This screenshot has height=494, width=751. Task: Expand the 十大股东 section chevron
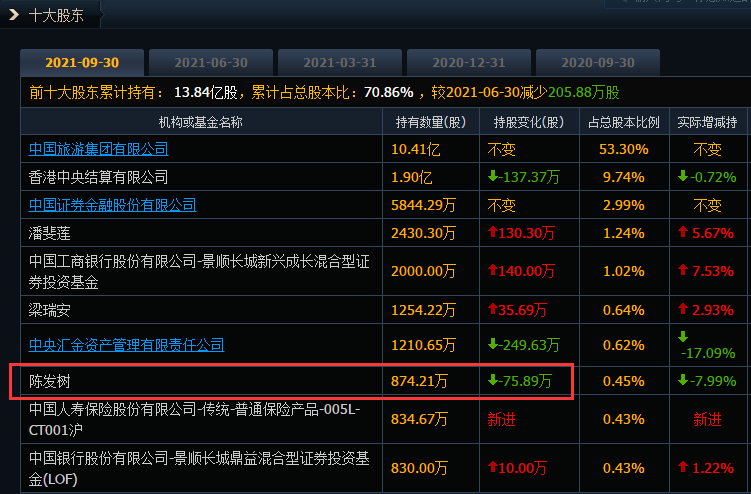[14, 14]
